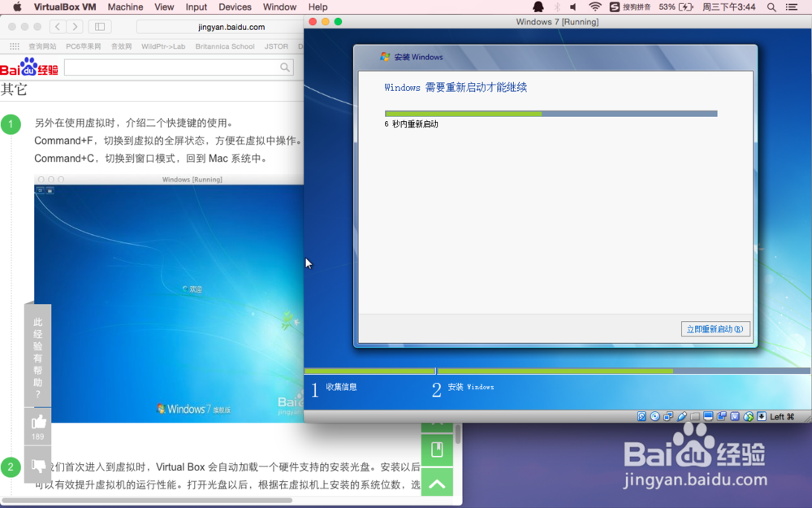Click the Baidu Jingyan logo
Image resolution: width=812 pixels, height=508 pixels.
(x=29, y=67)
